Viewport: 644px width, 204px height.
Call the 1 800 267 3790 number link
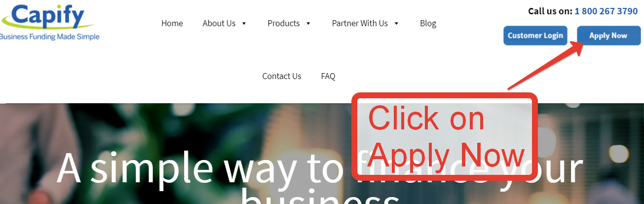[x=606, y=11]
